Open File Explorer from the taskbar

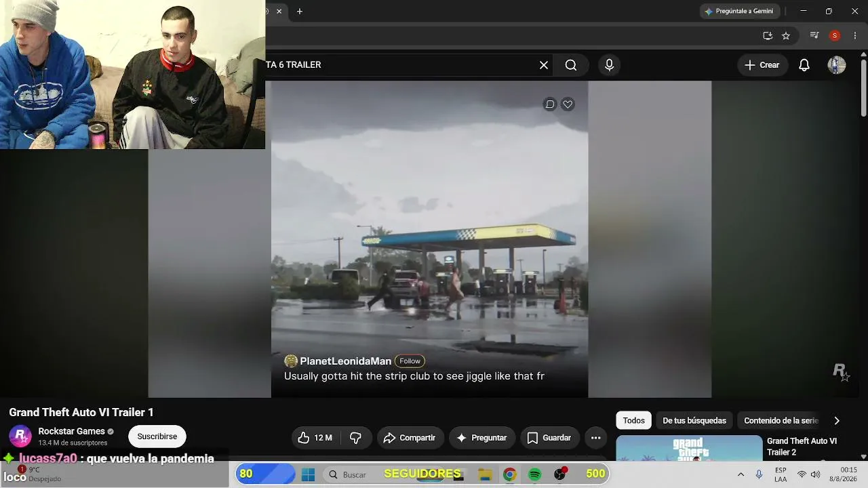pyautogui.click(x=485, y=474)
